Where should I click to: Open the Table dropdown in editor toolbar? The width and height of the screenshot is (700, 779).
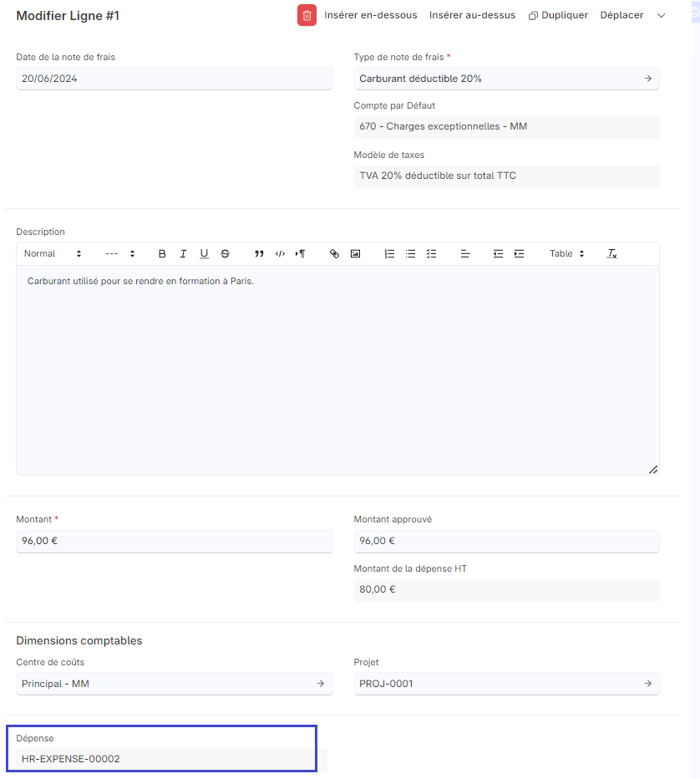point(566,254)
